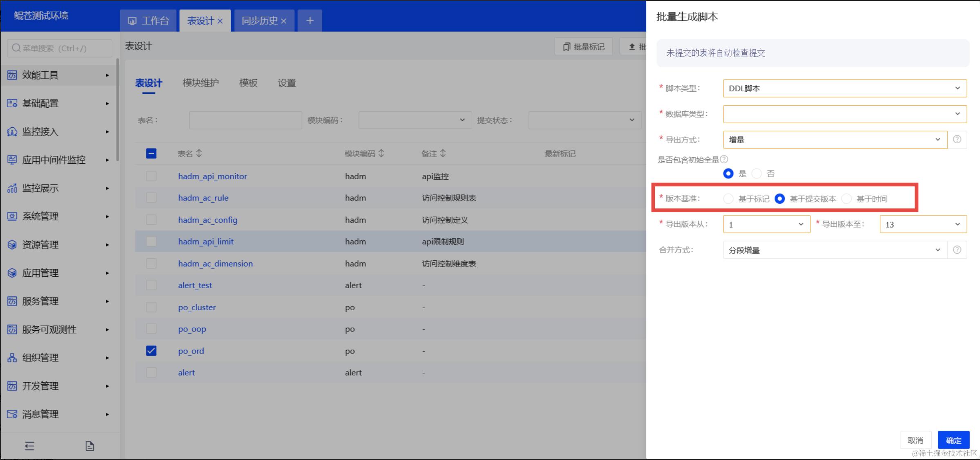Click the question icon after 是否包含初始全量
Screen dimensions: 980x460
pos(724,159)
